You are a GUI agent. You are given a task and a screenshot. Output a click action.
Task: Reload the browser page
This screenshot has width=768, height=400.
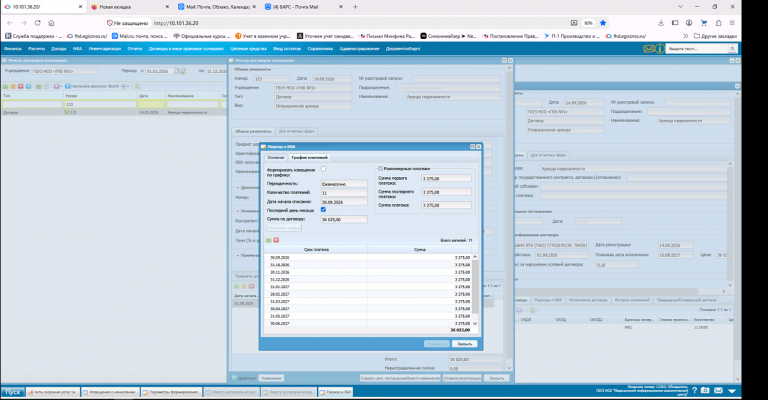tap(38, 23)
